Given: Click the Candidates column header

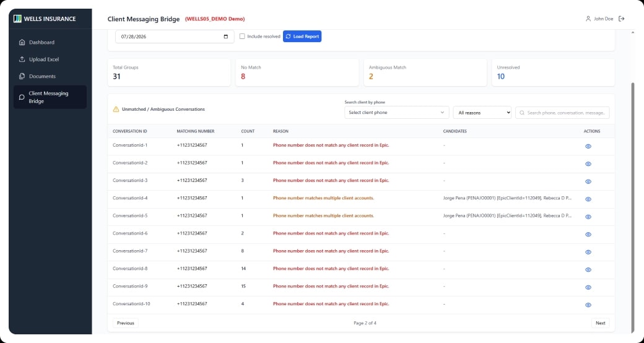Looking at the screenshot, I should click(x=455, y=131).
